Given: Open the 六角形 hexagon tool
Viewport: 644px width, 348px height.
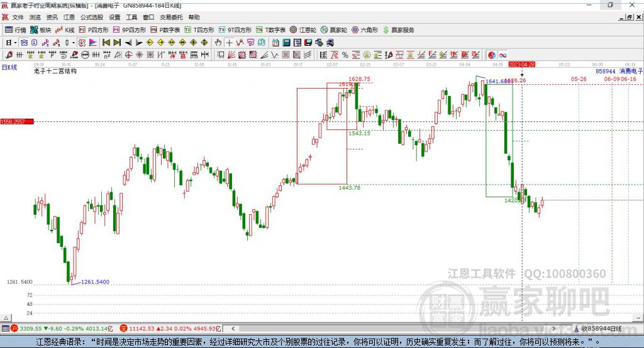Looking at the screenshot, I should (x=365, y=30).
